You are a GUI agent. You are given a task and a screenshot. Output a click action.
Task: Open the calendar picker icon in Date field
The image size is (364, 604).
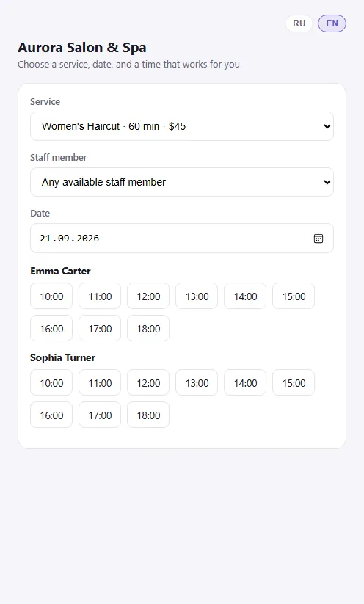click(x=318, y=239)
